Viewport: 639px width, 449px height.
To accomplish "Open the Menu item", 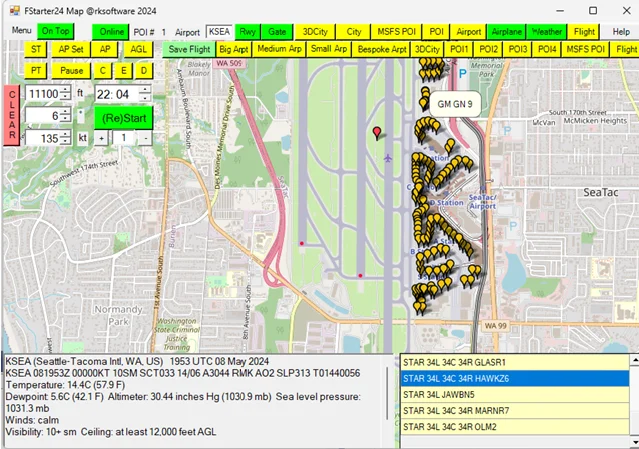I will coord(21,30).
